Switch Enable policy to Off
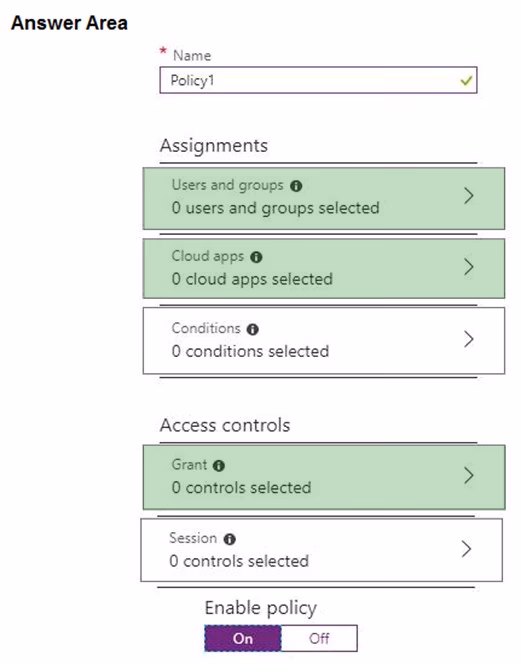The width and height of the screenshot is (521, 665). click(x=319, y=638)
